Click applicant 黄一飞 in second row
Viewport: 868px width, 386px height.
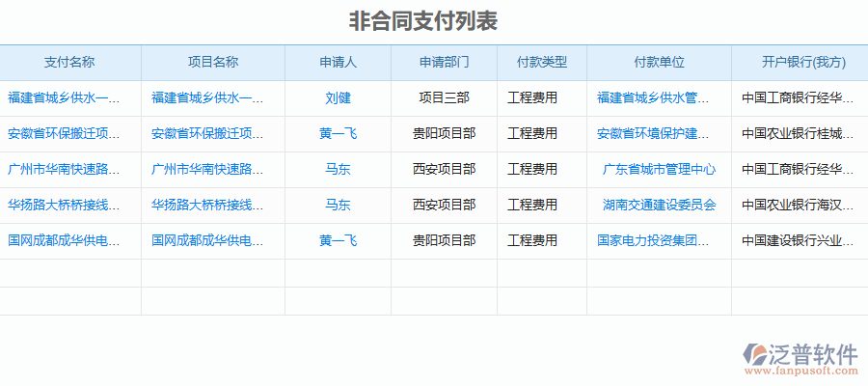click(x=338, y=133)
